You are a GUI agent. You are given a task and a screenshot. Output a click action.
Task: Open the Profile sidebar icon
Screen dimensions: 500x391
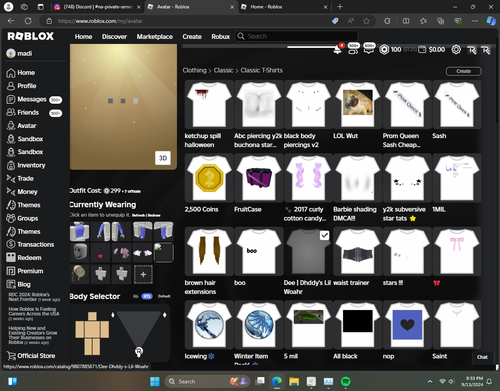(11, 86)
